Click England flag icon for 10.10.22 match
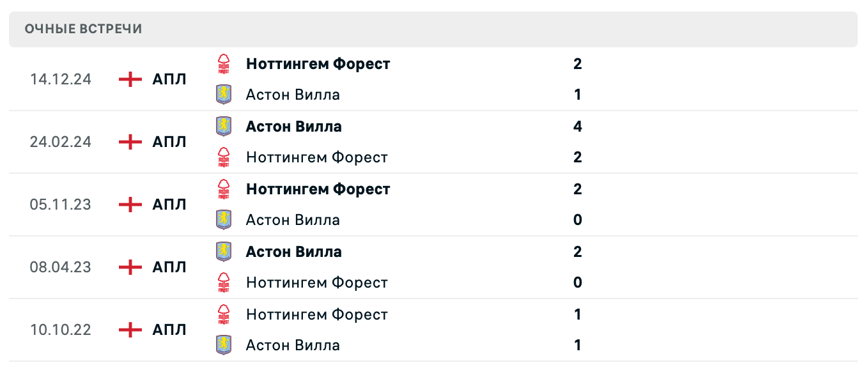This screenshot has height=372, width=868. 130,330
